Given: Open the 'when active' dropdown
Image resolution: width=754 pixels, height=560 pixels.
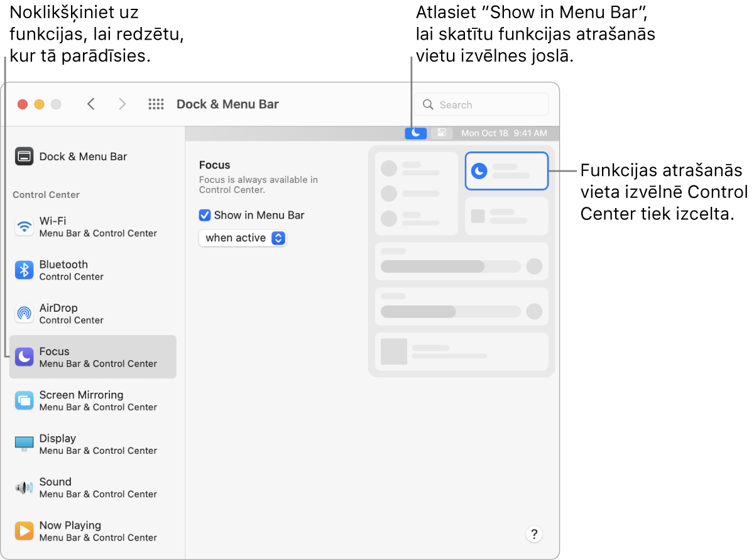Looking at the screenshot, I should (243, 238).
